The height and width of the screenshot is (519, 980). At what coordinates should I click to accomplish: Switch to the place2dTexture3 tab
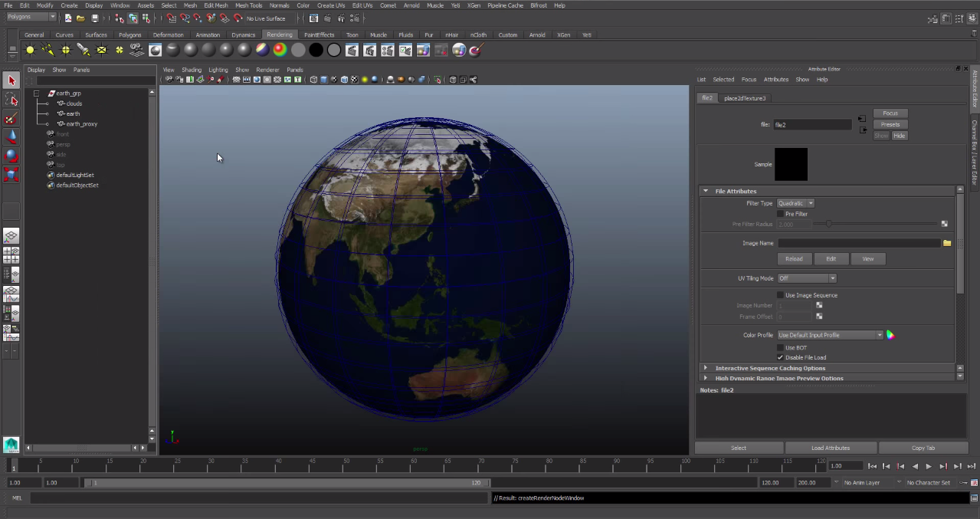[x=744, y=98]
